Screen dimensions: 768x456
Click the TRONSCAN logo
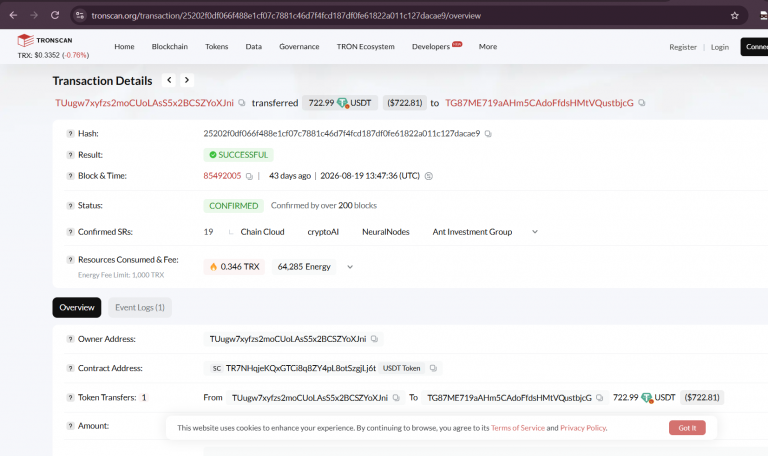[x=45, y=40]
